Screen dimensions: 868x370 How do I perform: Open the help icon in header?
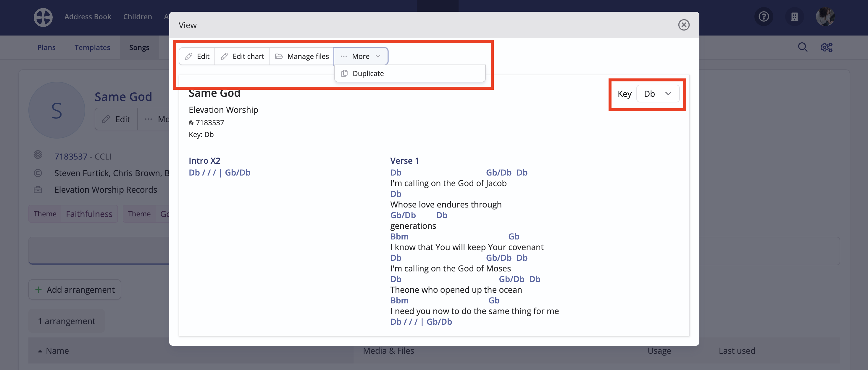click(x=764, y=17)
